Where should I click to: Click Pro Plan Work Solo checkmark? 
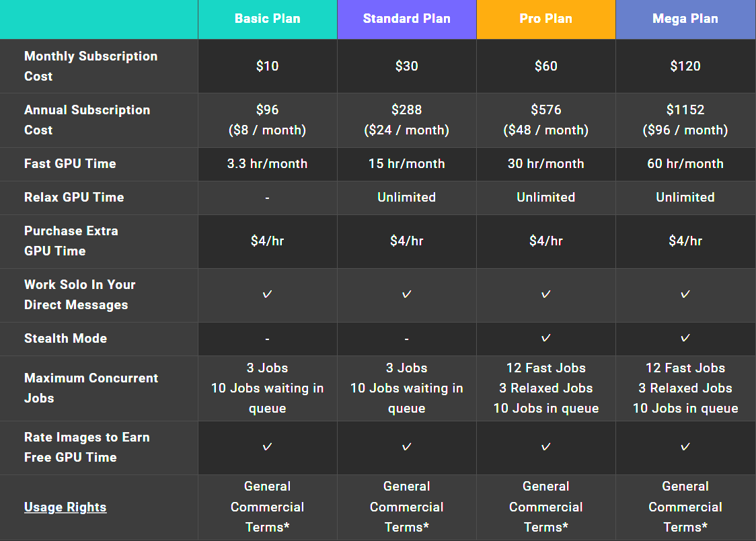click(545, 294)
